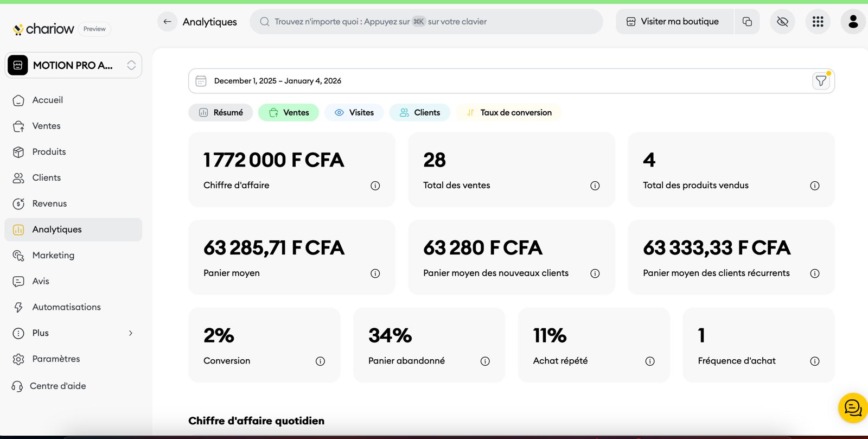
Task: Switch to the Clients analytics tab
Action: coord(420,112)
